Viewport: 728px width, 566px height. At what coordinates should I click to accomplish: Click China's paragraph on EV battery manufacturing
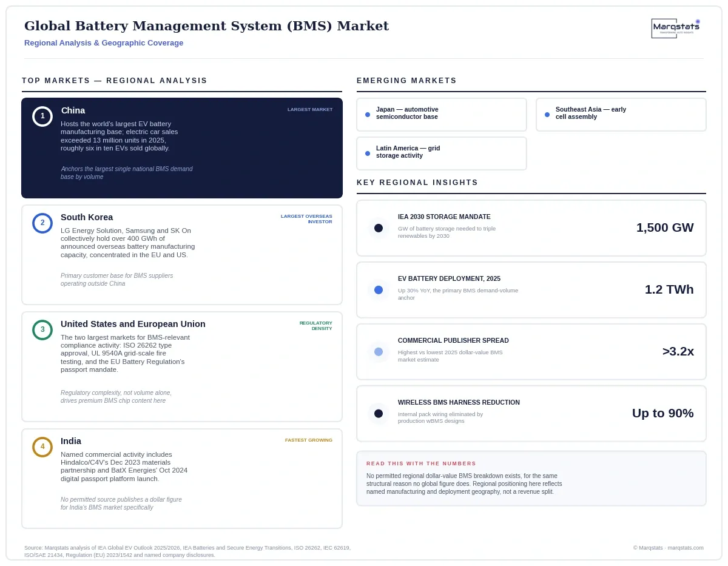click(121, 136)
